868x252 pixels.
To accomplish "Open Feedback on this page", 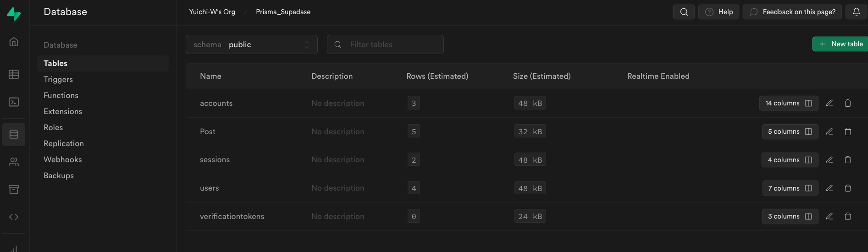I will coord(792,12).
